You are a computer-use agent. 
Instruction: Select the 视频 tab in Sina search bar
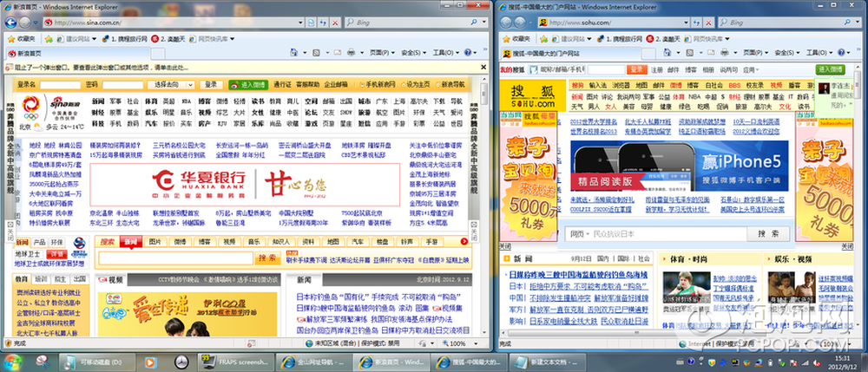[229, 242]
